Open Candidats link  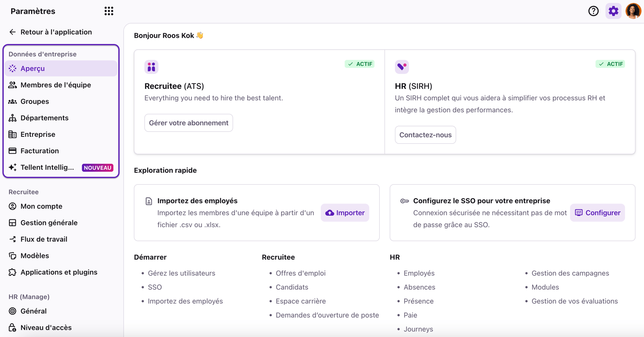pyautogui.click(x=292, y=287)
